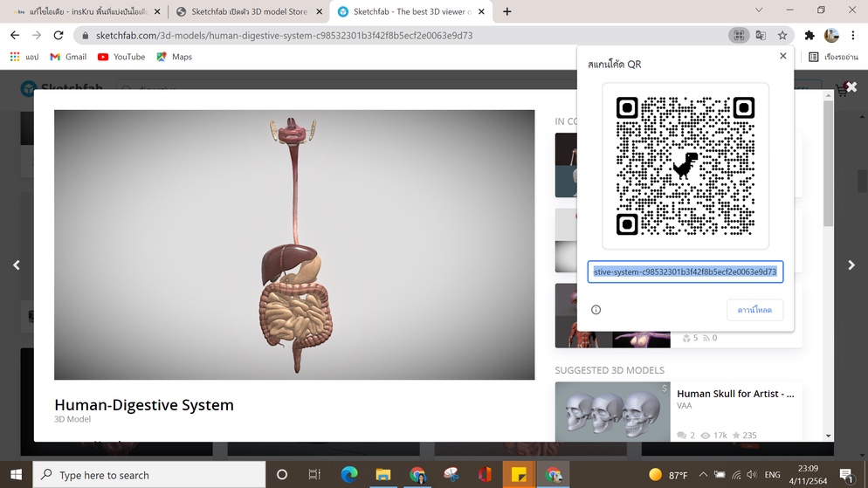Open the Apps shortcut in bookmarks bar
The image size is (868, 488).
click(24, 57)
